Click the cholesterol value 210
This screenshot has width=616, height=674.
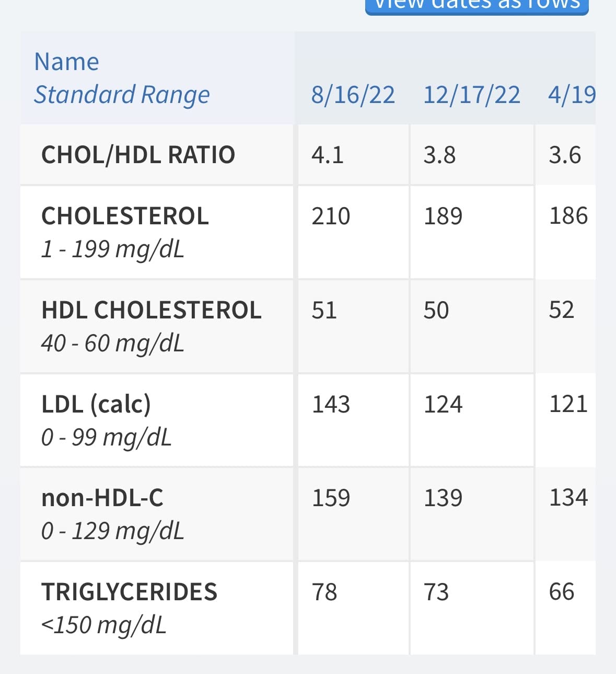331,216
